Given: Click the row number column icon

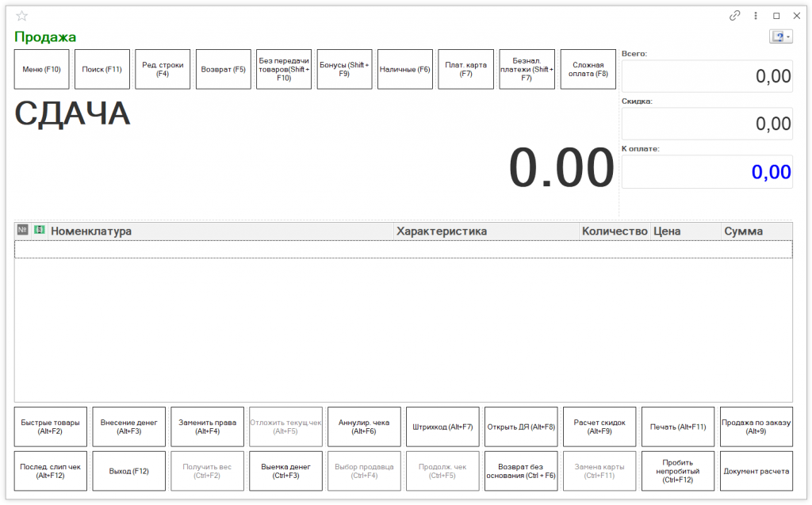Looking at the screenshot, I should pos(22,230).
